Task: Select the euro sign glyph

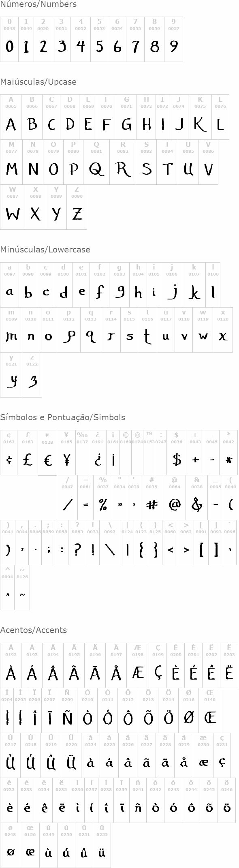Action: (x=47, y=460)
